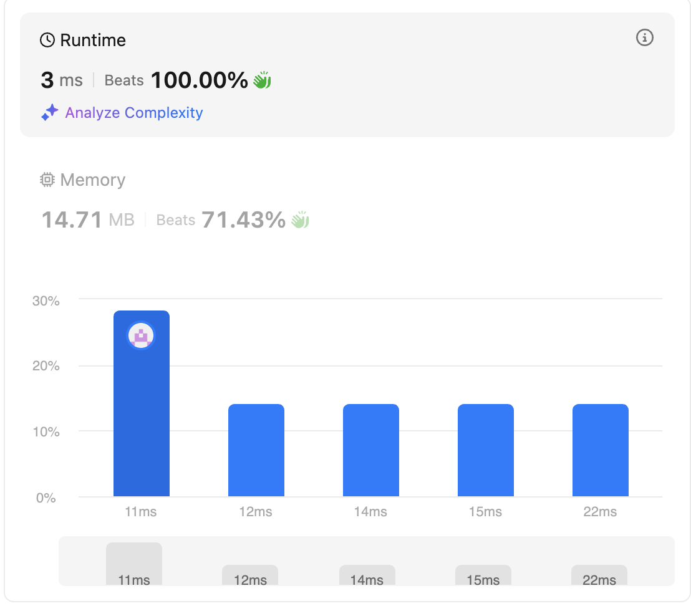Image resolution: width=691 pixels, height=616 pixels.
Task: Click the 14.71 MB memory value
Action: point(87,220)
